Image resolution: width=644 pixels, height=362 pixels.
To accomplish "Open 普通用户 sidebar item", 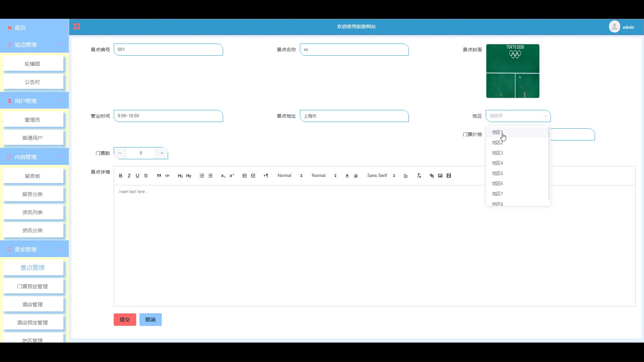I will 33,138.
